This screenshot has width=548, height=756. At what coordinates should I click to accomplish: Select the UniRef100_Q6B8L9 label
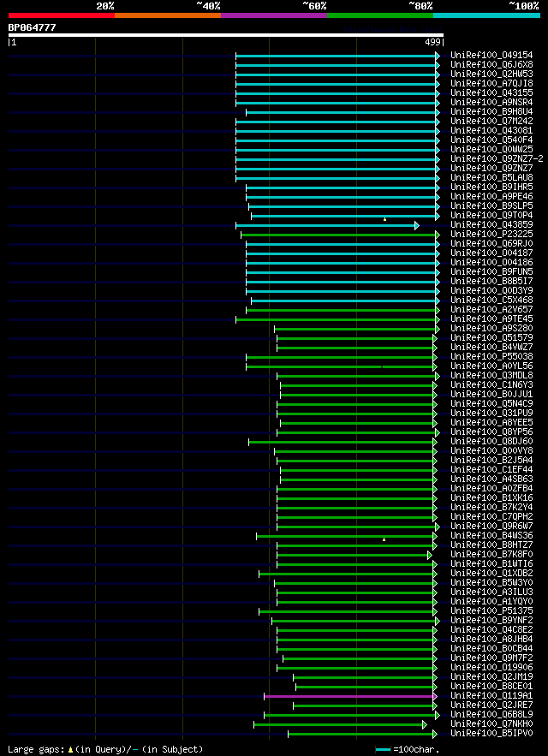491,715
